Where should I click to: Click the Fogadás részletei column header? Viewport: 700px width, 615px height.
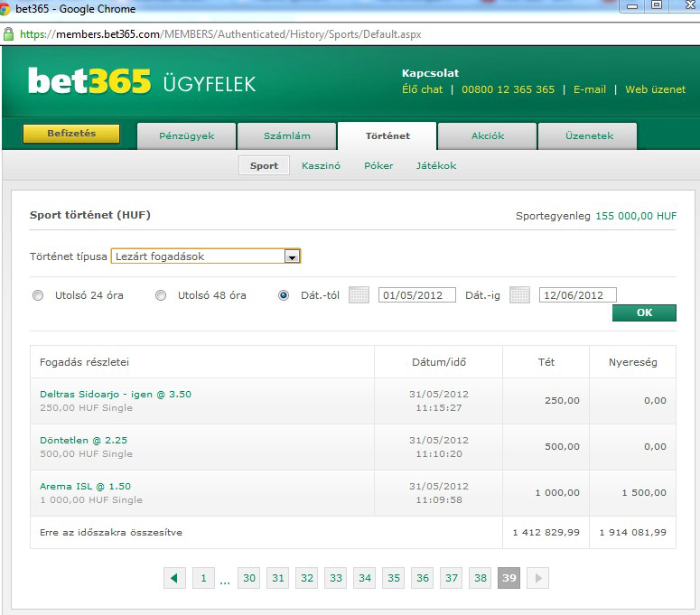point(84,362)
